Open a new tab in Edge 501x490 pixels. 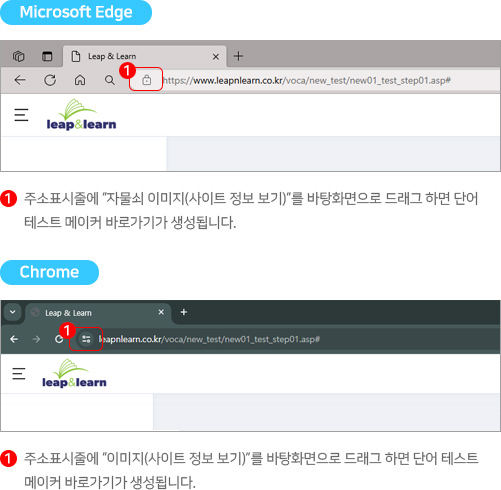(238, 56)
